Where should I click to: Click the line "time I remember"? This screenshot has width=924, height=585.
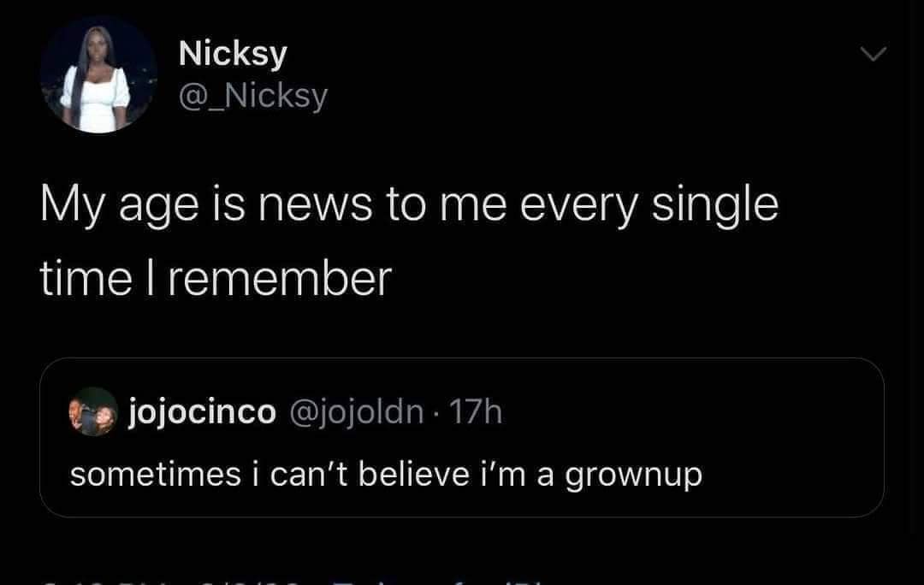coord(216,278)
